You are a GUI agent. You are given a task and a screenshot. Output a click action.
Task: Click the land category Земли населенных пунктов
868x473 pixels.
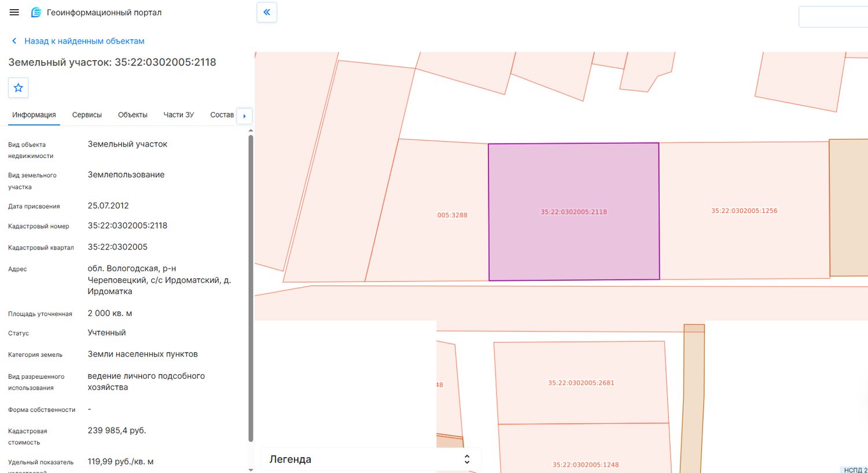[x=142, y=354]
